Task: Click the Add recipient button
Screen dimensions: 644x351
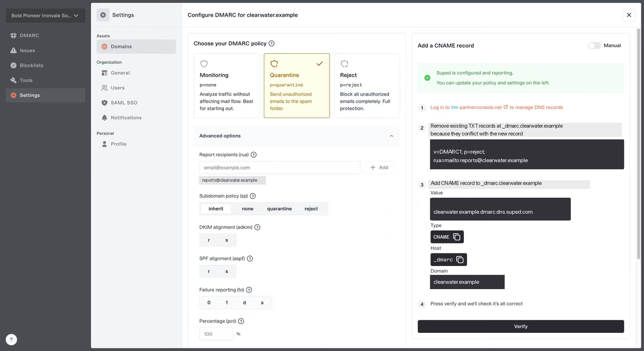Action: [x=379, y=167]
